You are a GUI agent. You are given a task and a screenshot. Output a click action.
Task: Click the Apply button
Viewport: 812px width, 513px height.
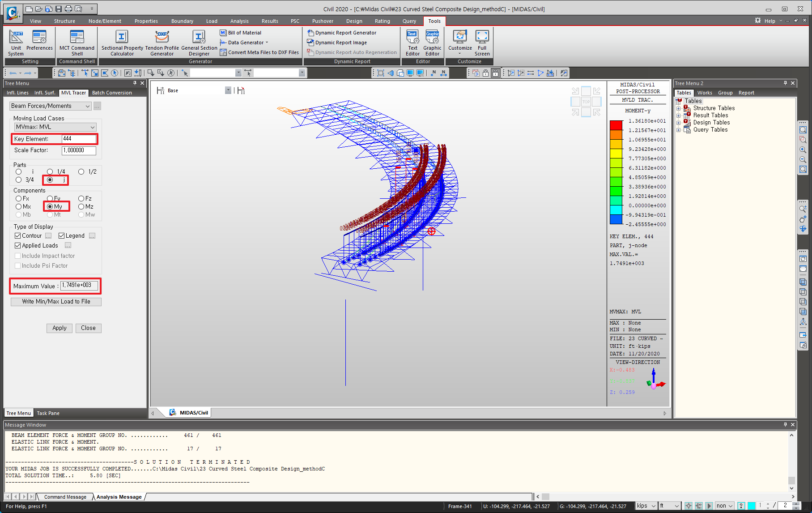(x=60, y=328)
